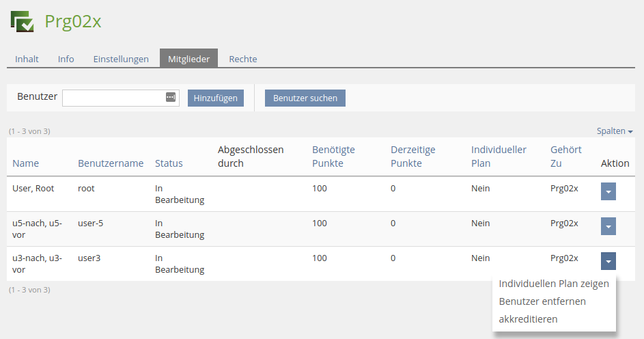Select the Mitglieder tab
This screenshot has height=339, width=644.
(x=188, y=59)
